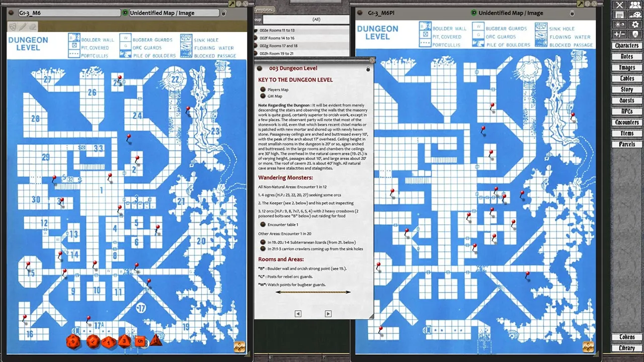Open the Tokens panel
This screenshot has width=644, height=362.
coord(626,337)
